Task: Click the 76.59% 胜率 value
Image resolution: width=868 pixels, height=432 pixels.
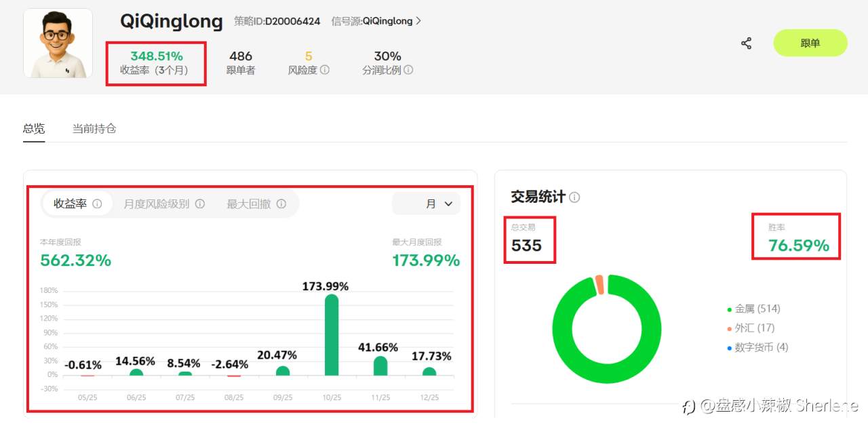Action: coord(799,246)
